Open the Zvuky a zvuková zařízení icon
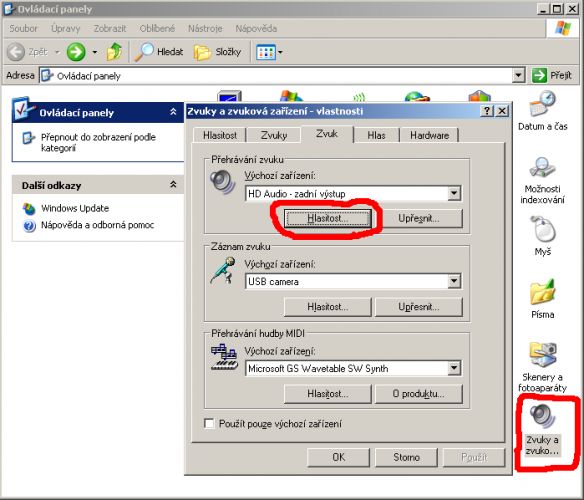Viewport: 584px width, 500px height. click(542, 429)
